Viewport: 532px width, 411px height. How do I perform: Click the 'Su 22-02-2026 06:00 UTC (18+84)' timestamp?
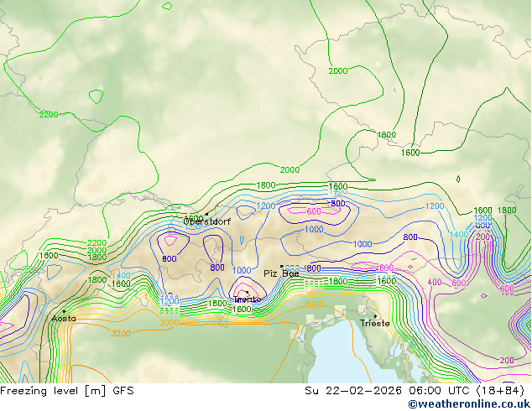pyautogui.click(x=415, y=391)
